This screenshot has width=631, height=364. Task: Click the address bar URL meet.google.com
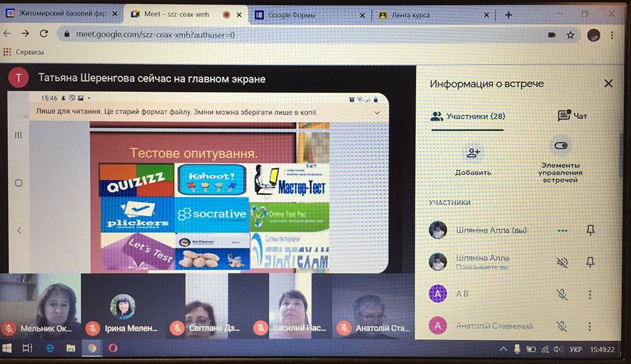pos(155,35)
